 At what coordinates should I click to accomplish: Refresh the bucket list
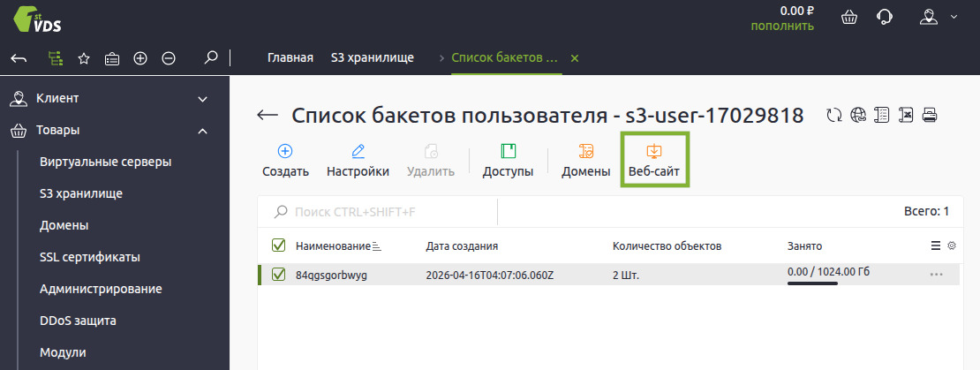click(833, 115)
